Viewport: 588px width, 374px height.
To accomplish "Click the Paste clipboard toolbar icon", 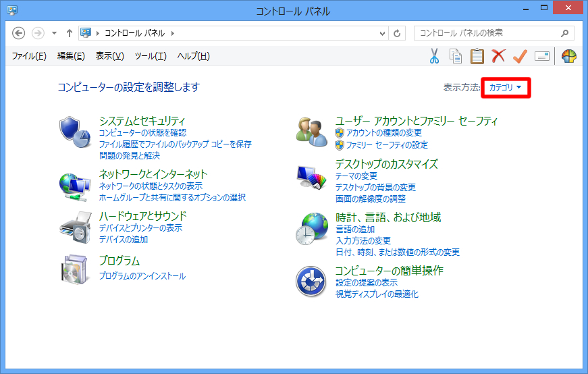I will tap(477, 56).
